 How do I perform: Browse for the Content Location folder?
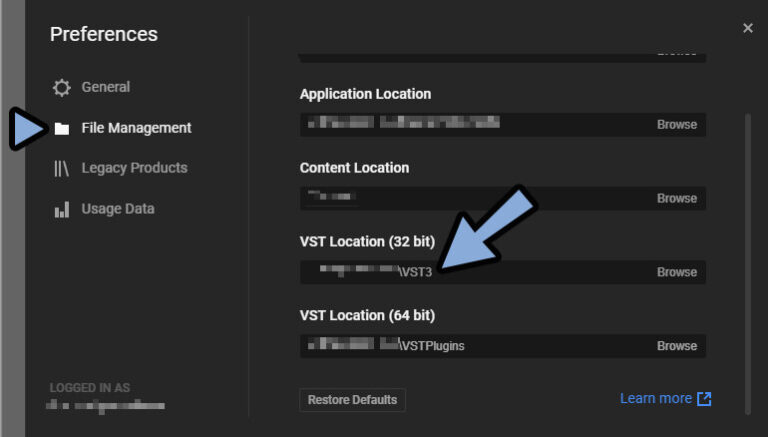tap(677, 198)
